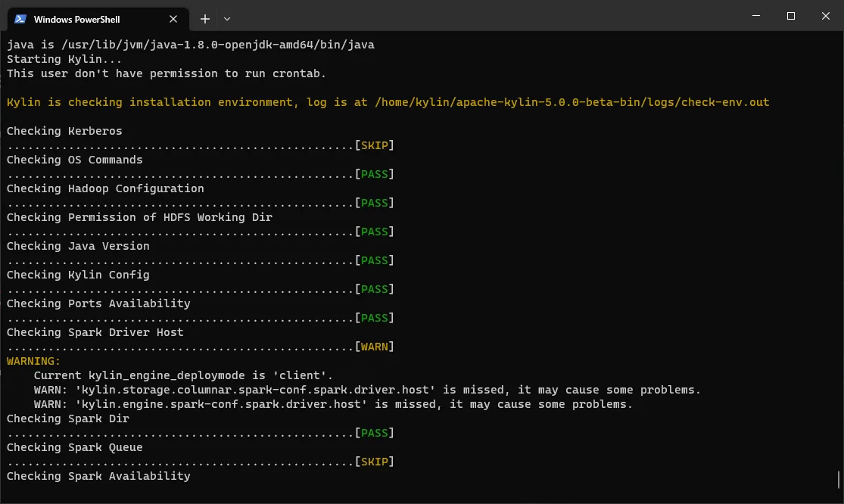Open a new tab with the plus button
This screenshot has width=844, height=504.
204,19
